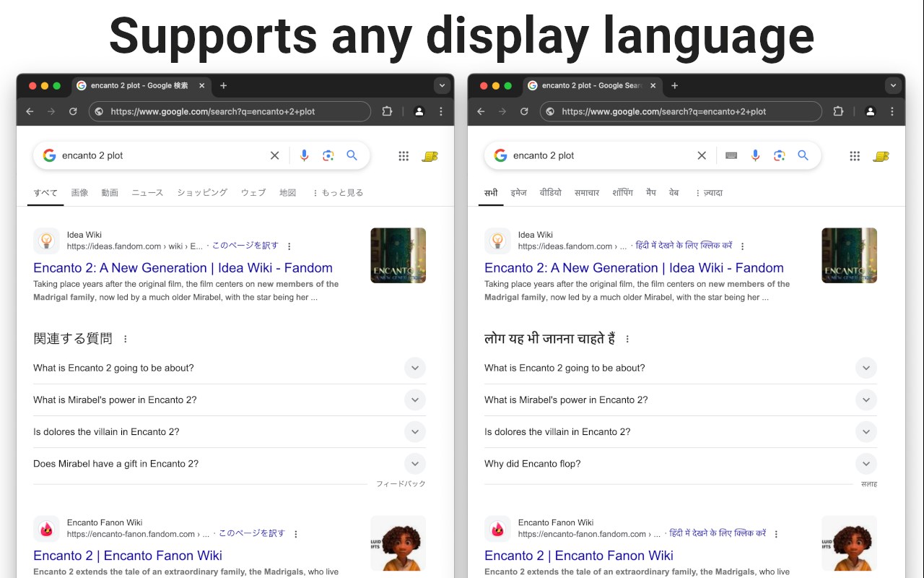Open 'Encanto 2: A New Generation' link right window
This screenshot has width=924, height=578.
tap(634, 268)
